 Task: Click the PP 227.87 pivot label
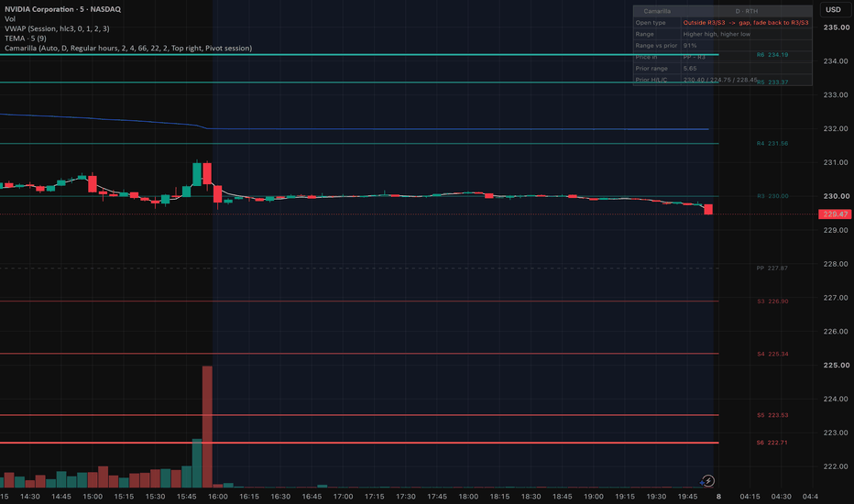[772, 268]
